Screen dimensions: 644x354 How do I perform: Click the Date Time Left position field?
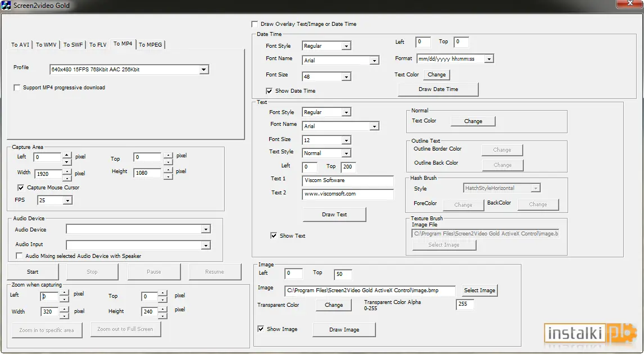(x=423, y=42)
